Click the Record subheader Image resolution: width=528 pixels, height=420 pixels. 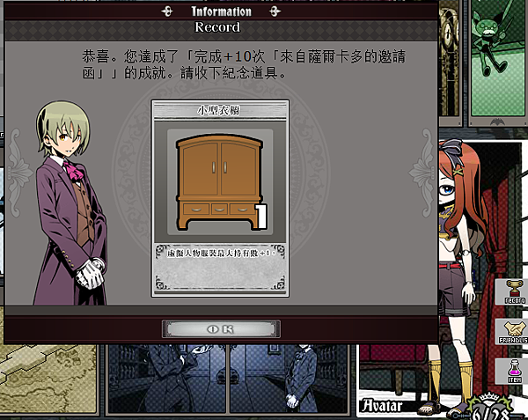217,27
